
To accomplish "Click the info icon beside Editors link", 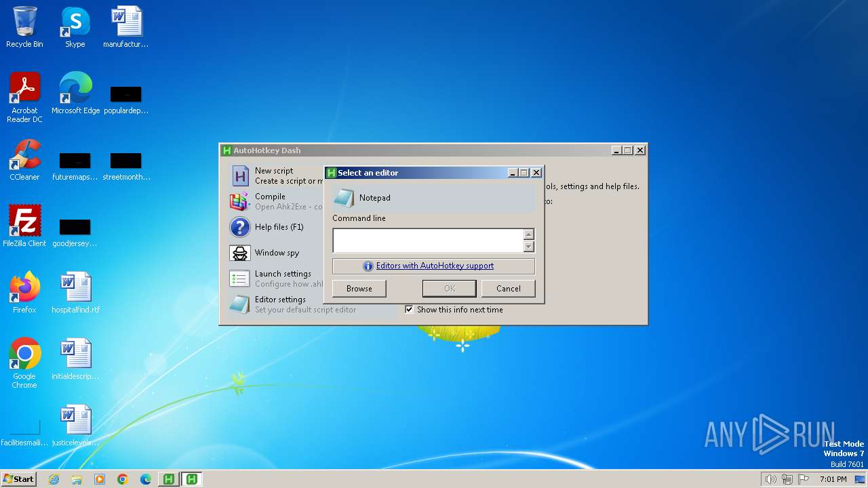I will pyautogui.click(x=368, y=266).
